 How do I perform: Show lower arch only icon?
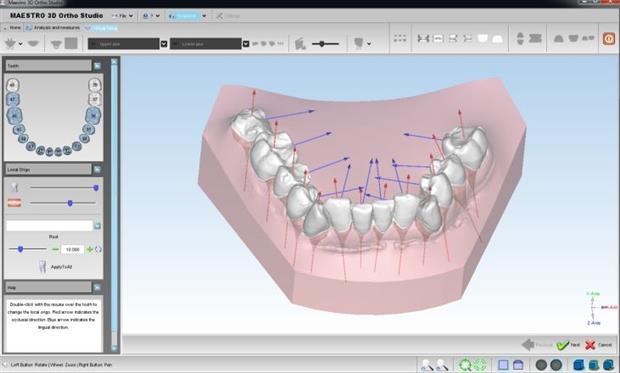pos(573,38)
